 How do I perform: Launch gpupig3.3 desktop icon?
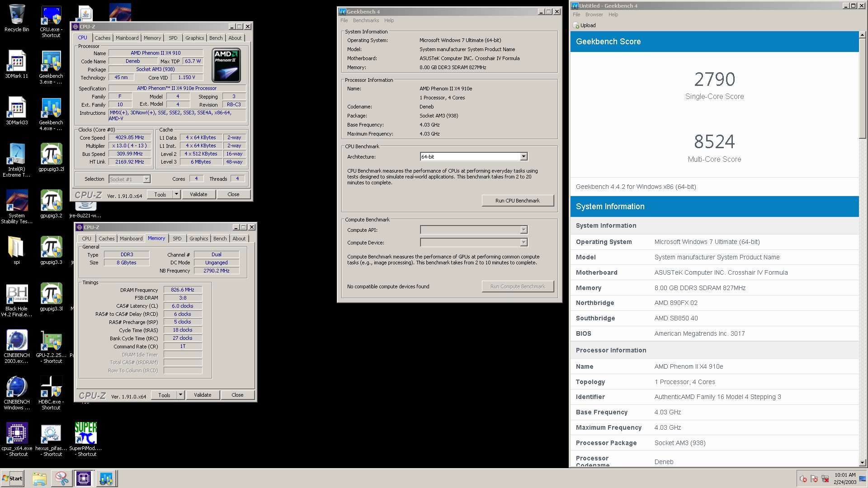point(51,250)
